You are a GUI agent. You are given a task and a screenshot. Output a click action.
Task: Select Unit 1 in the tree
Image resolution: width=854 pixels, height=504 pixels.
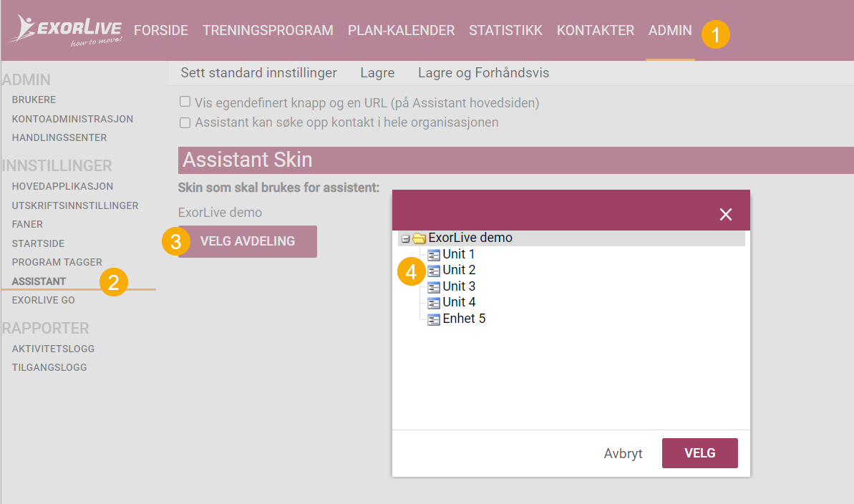pos(459,254)
